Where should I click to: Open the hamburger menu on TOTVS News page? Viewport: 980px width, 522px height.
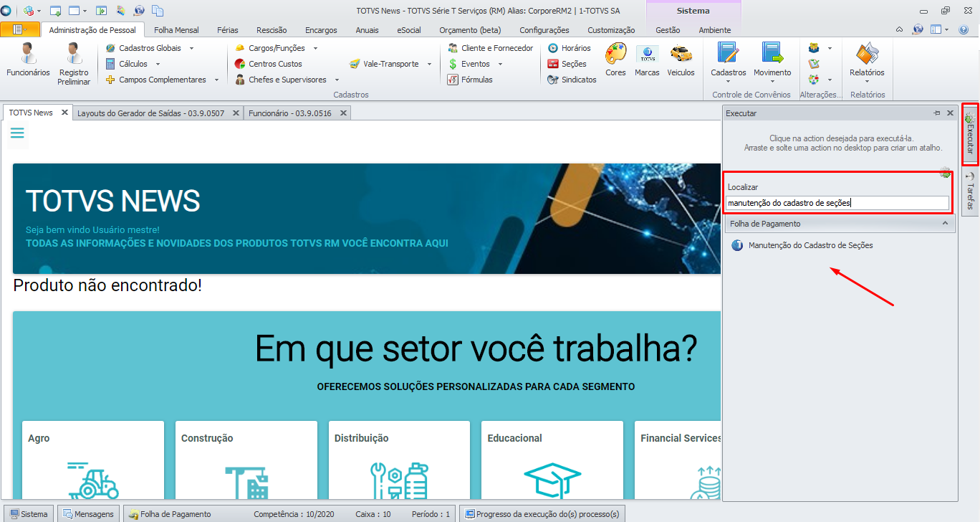click(x=18, y=133)
